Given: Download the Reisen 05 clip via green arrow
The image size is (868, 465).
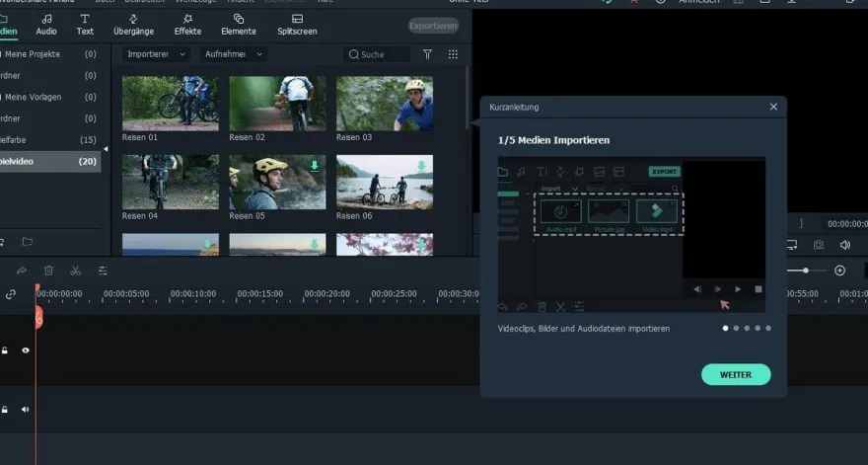Looking at the screenshot, I should 315,166.
